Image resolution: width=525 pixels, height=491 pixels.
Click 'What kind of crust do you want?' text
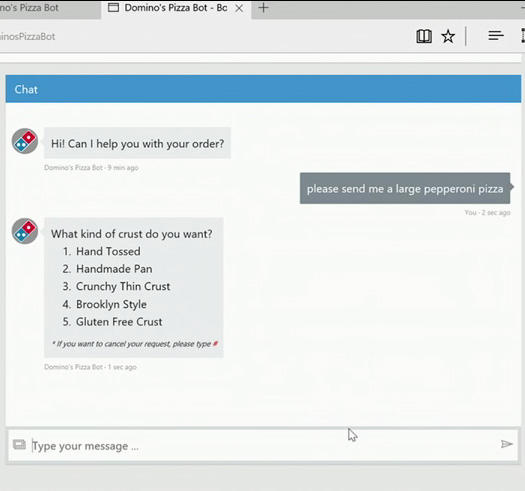click(132, 234)
